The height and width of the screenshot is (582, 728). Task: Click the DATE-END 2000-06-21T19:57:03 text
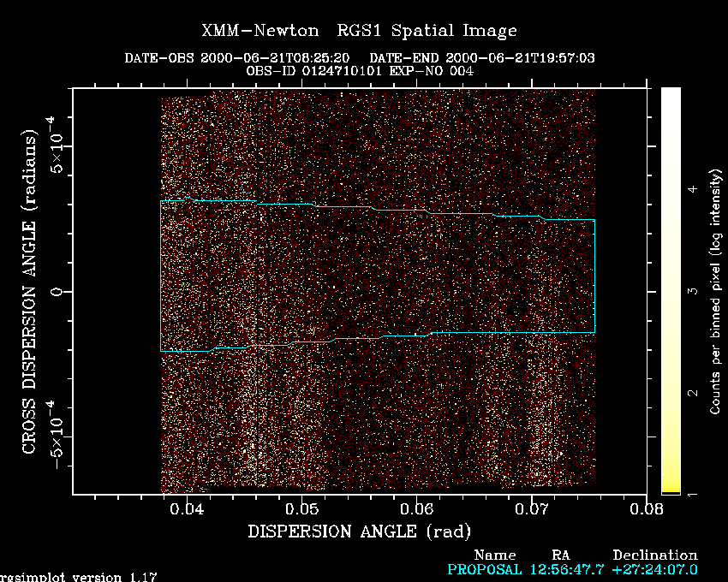pos(482,58)
